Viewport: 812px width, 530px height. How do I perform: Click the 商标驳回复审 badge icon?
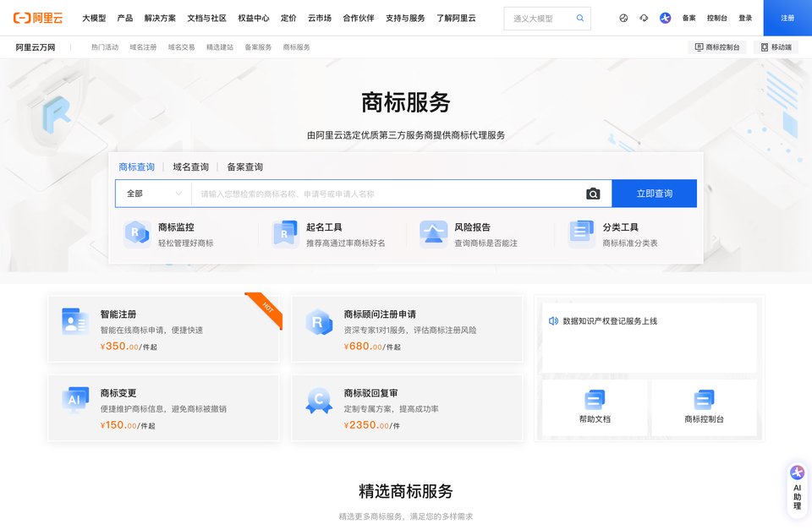[x=319, y=401]
